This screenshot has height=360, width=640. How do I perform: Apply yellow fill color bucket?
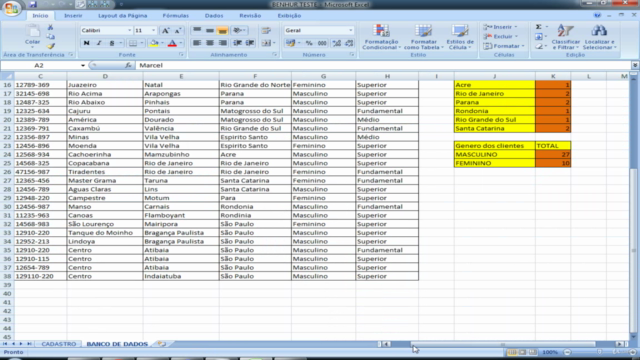(x=154, y=43)
